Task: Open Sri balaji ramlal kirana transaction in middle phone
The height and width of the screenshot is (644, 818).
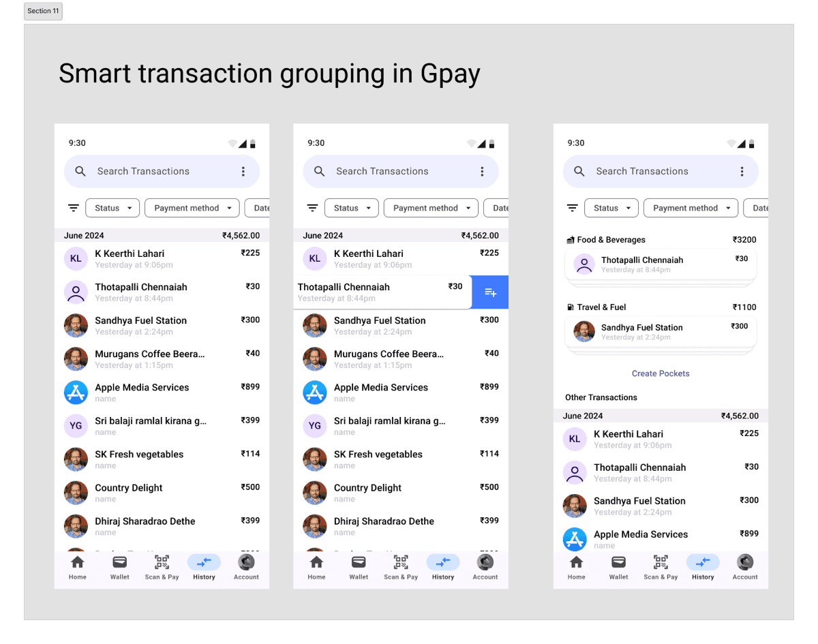Action: click(x=401, y=426)
